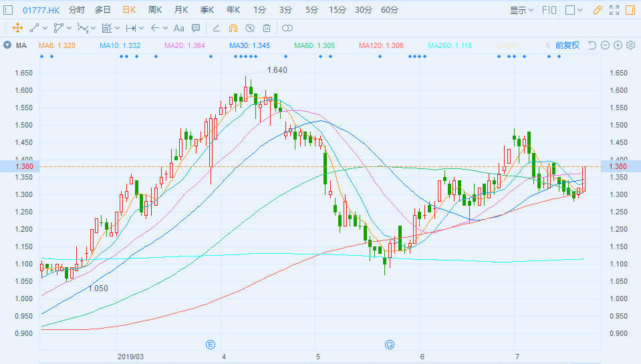Open the 15分 minute chart
Image resolution: width=641 pixels, height=364 pixels.
pyautogui.click(x=338, y=10)
